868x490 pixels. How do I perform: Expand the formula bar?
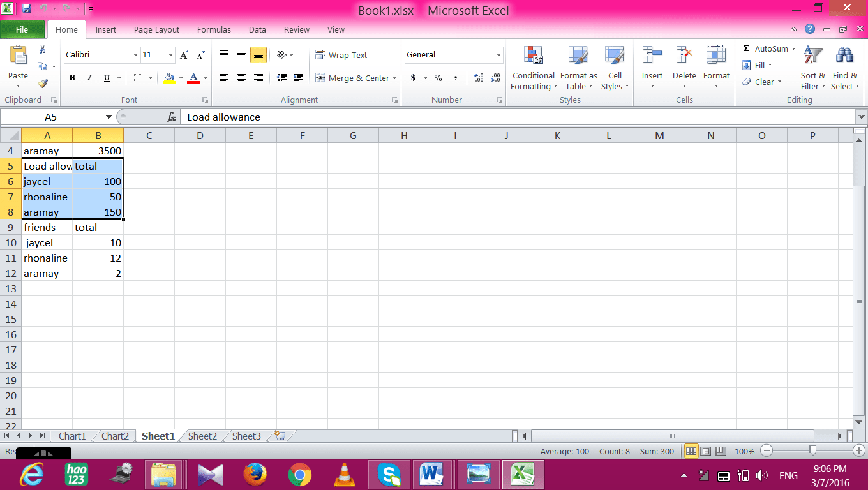862,117
